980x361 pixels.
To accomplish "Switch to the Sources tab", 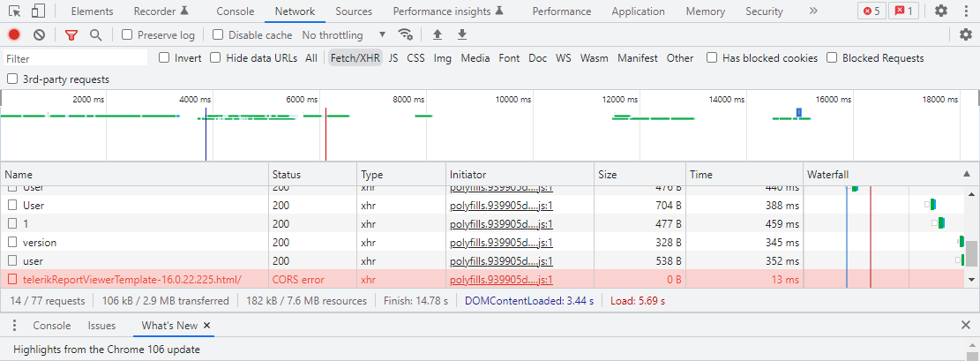I will [354, 11].
